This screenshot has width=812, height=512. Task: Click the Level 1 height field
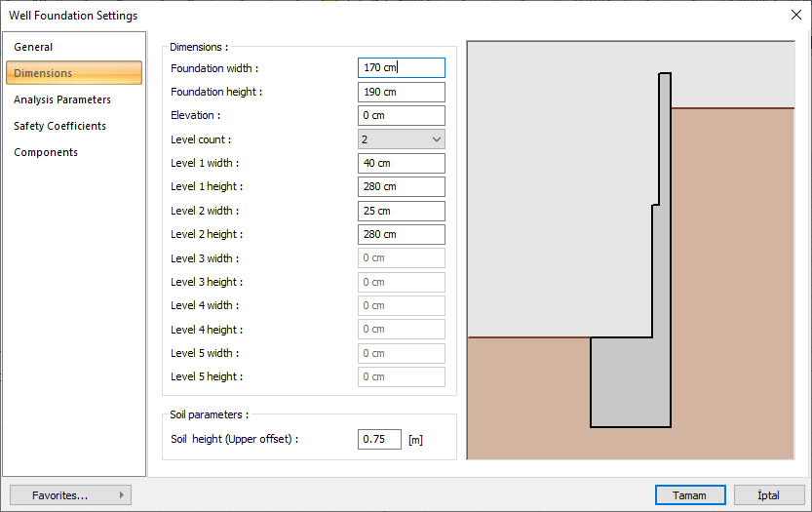pyautogui.click(x=401, y=186)
